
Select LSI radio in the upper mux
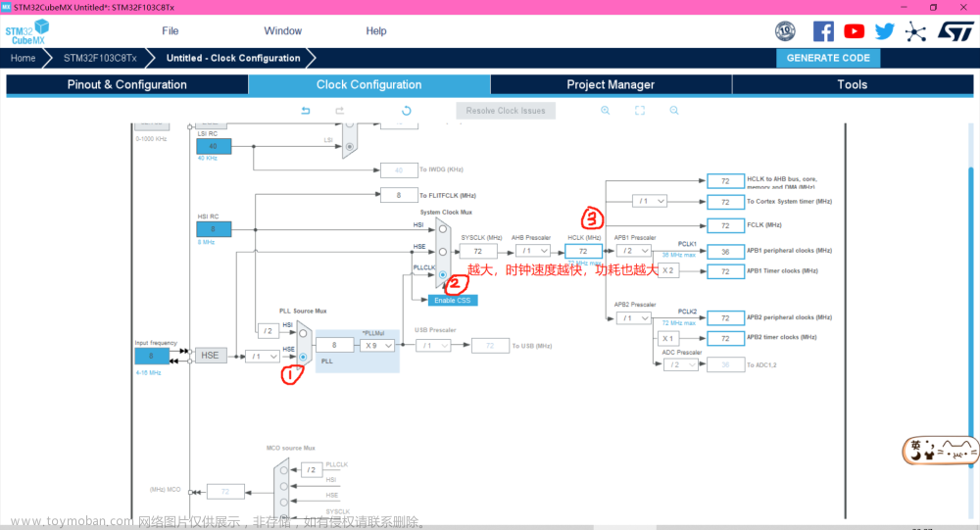pyautogui.click(x=350, y=147)
